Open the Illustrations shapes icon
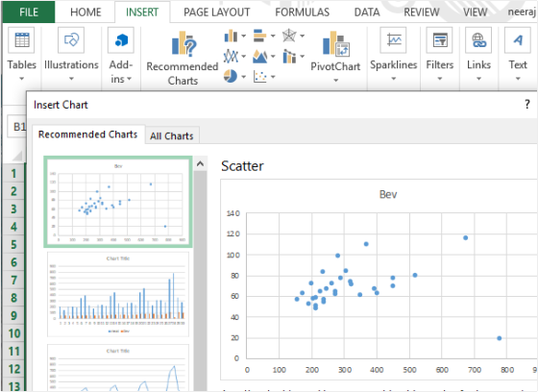This screenshot has width=538, height=392. [71, 40]
